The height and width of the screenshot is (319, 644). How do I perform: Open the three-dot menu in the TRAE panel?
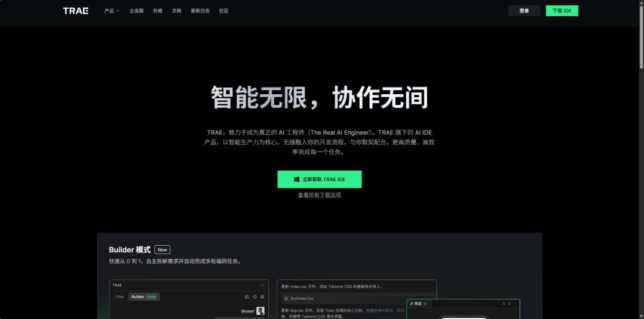tap(262, 286)
